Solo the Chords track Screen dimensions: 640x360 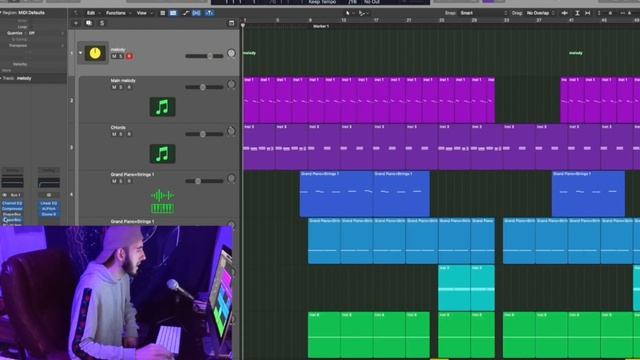[x=121, y=134]
